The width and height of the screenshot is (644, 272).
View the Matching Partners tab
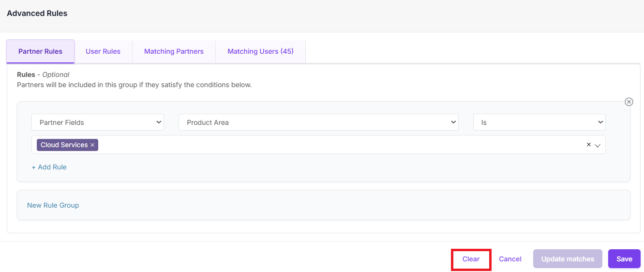tap(174, 51)
